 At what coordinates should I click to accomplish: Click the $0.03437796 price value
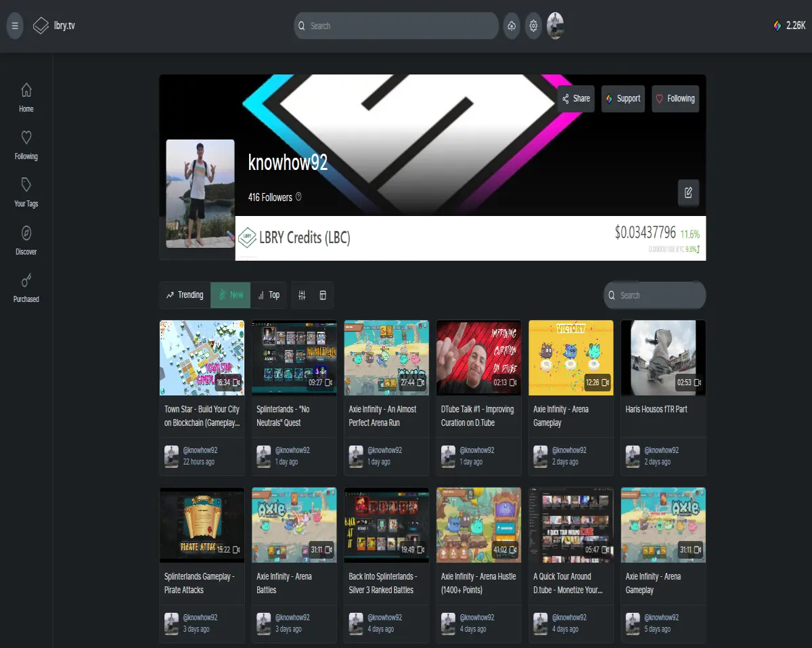click(645, 233)
